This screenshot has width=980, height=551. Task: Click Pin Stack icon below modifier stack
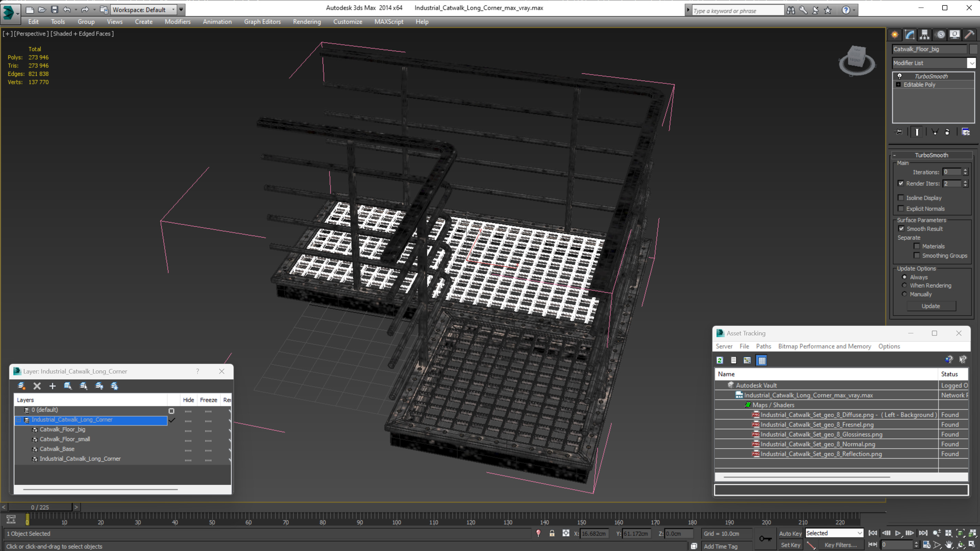pos(899,132)
